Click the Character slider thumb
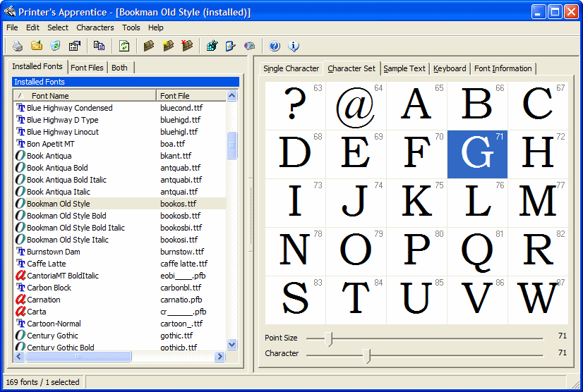Image resolution: width=583 pixels, height=392 pixels. click(366, 355)
